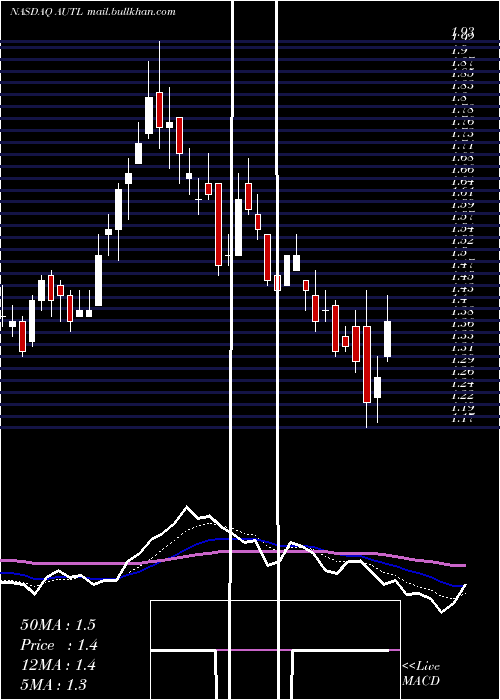Click the candlestick with the lowest wick
Image resolution: width=500 pixels, height=700 pixels.
(367, 364)
